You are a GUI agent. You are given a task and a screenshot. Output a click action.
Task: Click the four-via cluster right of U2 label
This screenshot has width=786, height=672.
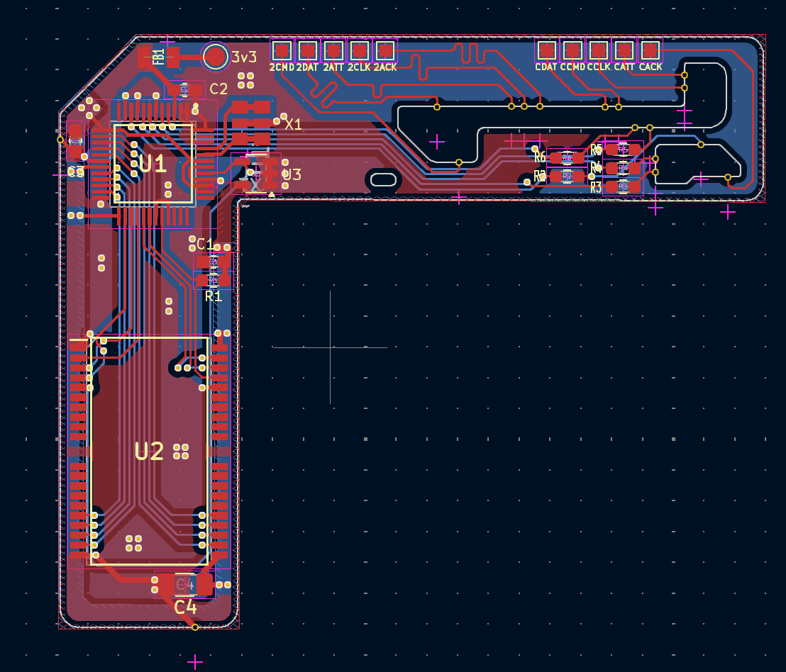click(x=181, y=452)
